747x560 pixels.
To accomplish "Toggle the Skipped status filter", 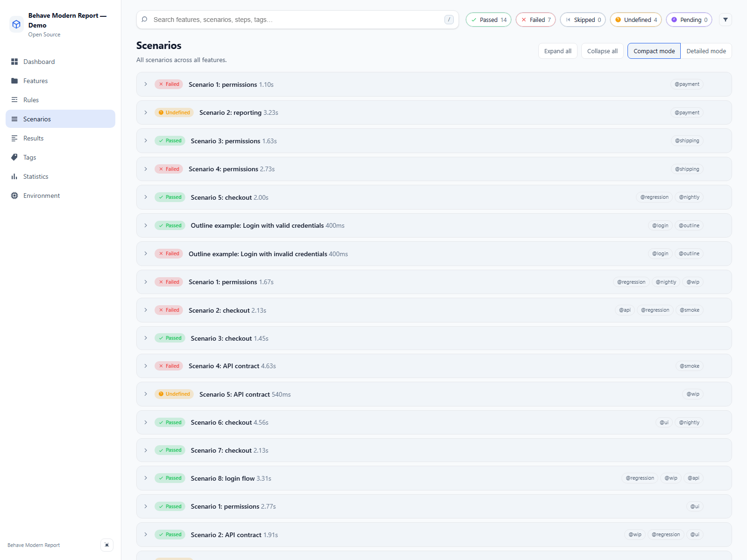I will [x=583, y=20].
